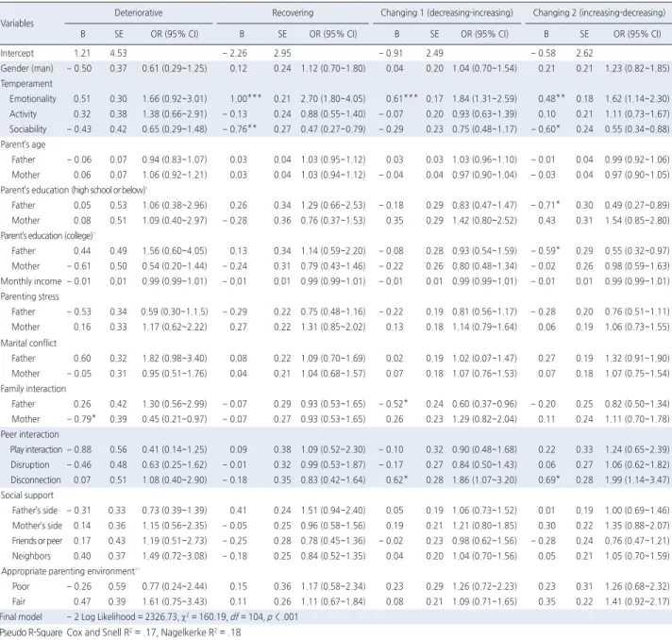The width and height of the screenshot is (672, 640).
Task: Click the 'Variables' column header
Action: (x=17, y=24)
